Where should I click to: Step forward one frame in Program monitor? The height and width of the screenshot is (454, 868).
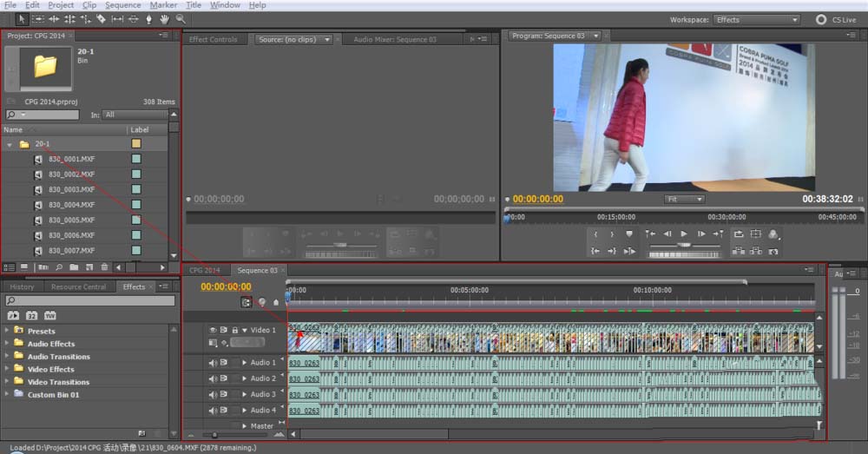click(x=701, y=234)
